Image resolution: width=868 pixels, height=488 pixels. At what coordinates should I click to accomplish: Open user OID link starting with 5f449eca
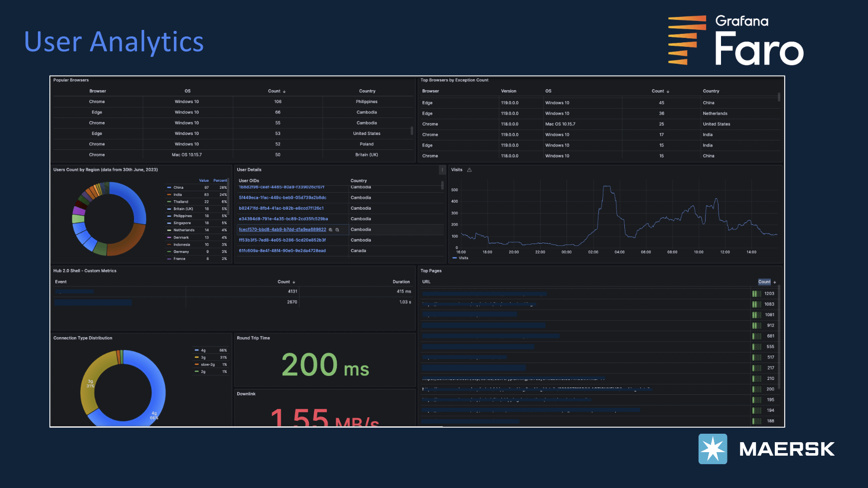point(283,198)
